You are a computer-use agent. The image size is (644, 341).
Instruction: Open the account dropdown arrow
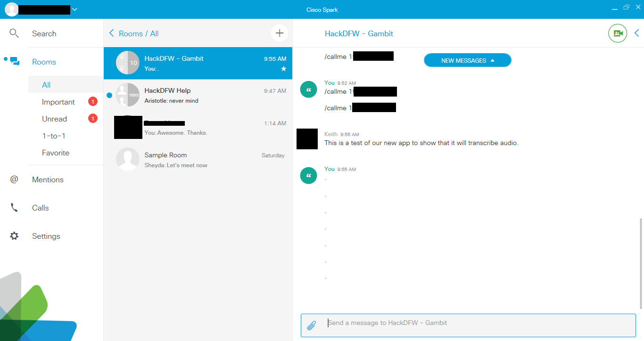[74, 9]
